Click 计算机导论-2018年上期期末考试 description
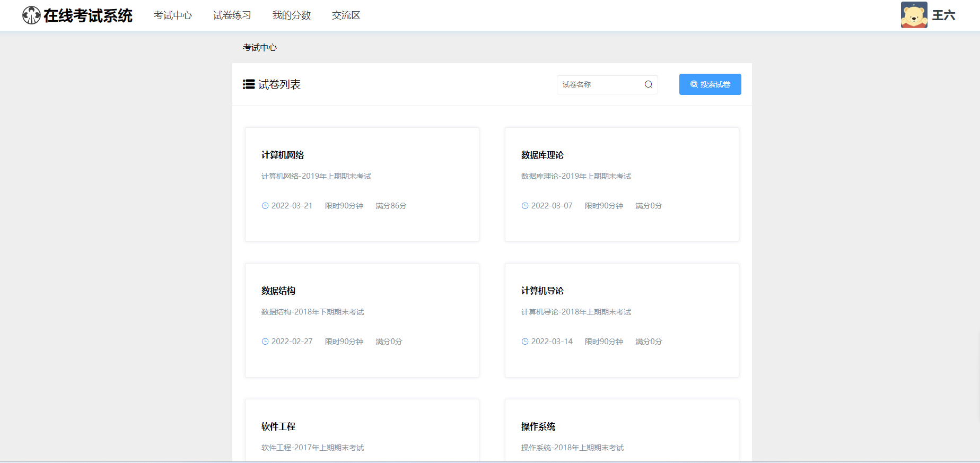 pyautogui.click(x=576, y=312)
